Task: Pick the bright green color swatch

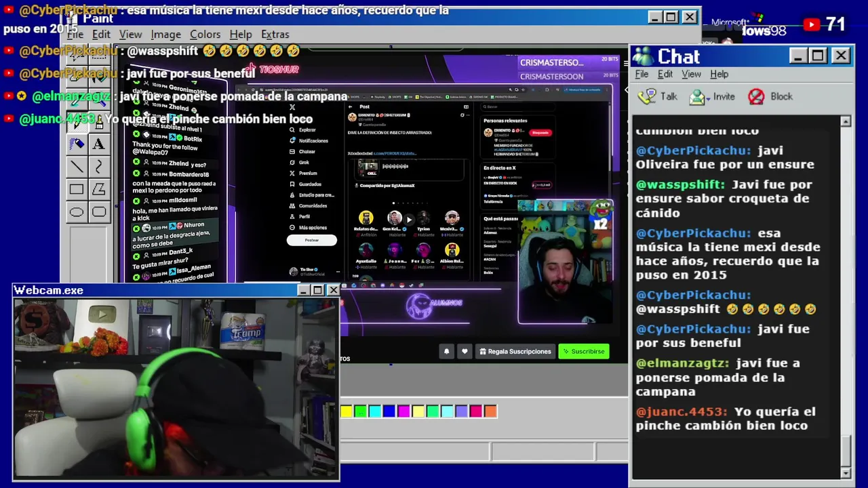Action: click(x=361, y=411)
